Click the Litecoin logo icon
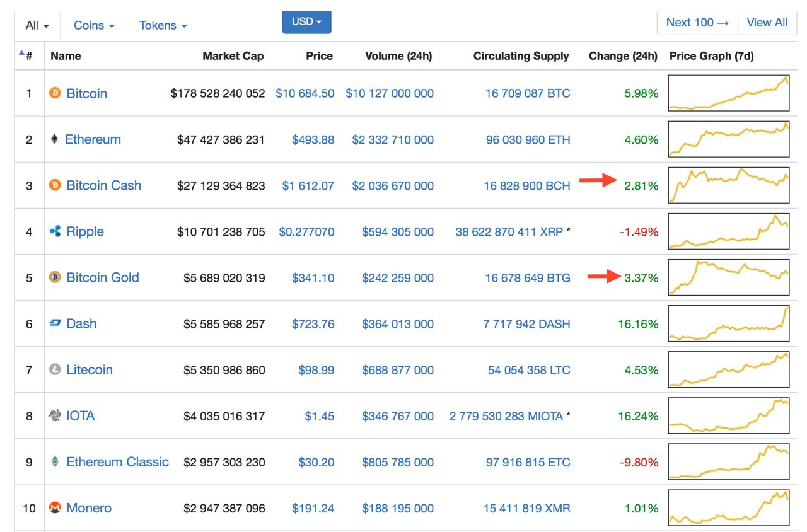 click(x=55, y=369)
